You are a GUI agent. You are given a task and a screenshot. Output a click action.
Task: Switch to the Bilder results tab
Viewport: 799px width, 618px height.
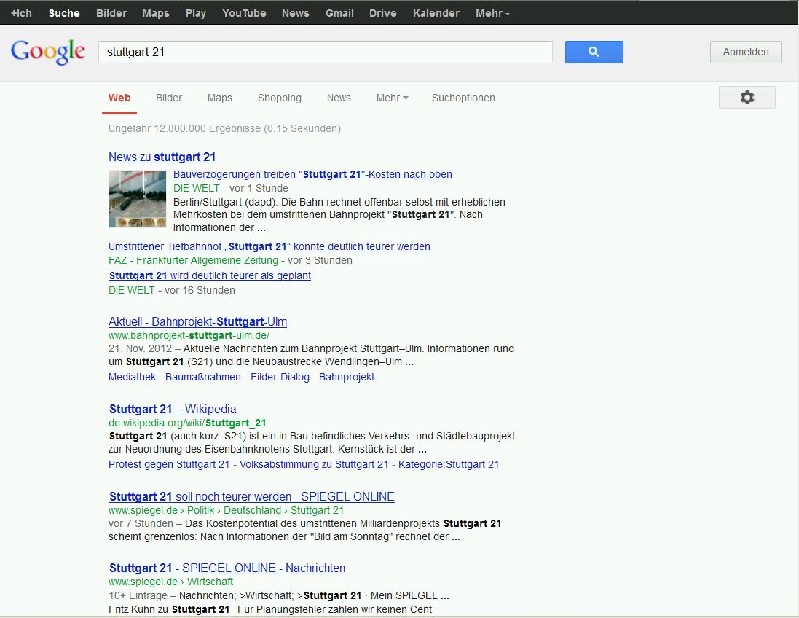169,98
